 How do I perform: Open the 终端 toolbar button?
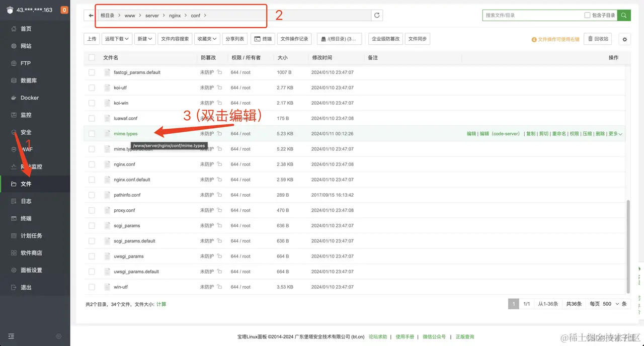tap(263, 39)
